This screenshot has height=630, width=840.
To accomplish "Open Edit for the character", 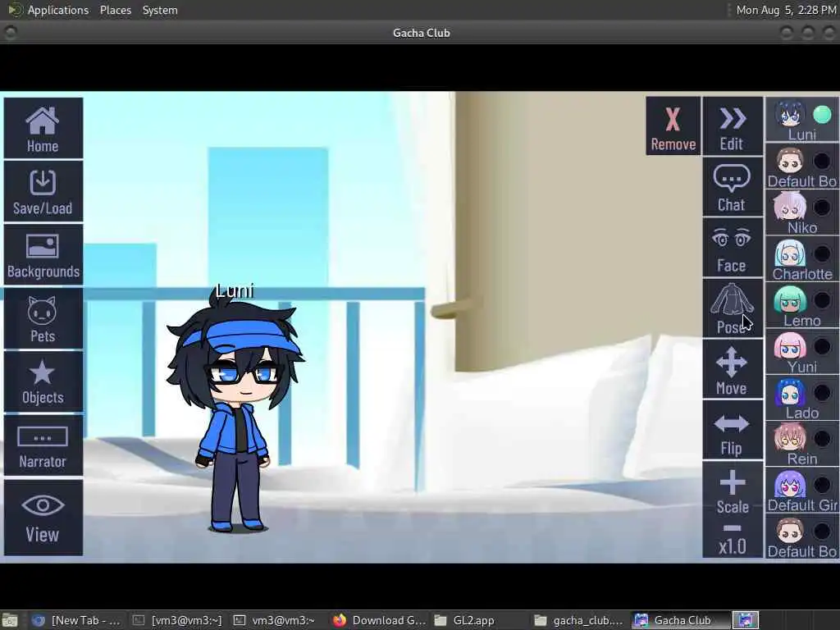I will (x=733, y=126).
